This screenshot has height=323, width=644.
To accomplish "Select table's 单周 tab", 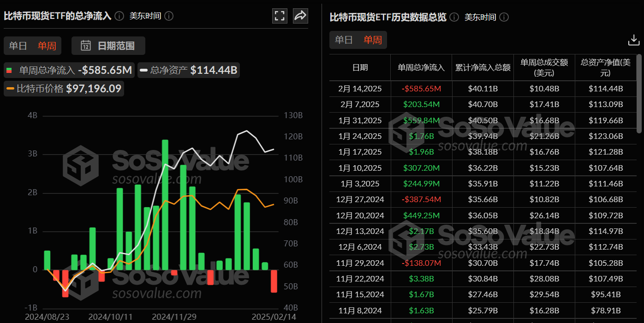I will 372,40.
